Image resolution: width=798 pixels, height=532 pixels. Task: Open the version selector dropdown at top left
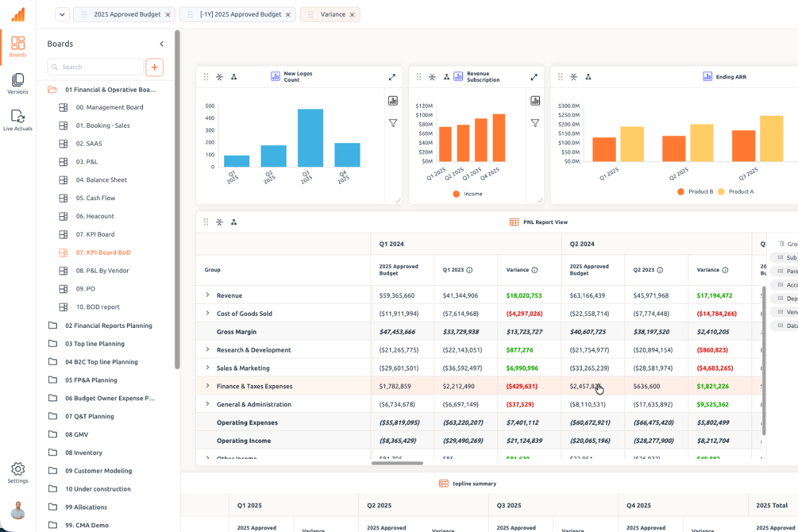click(x=62, y=14)
